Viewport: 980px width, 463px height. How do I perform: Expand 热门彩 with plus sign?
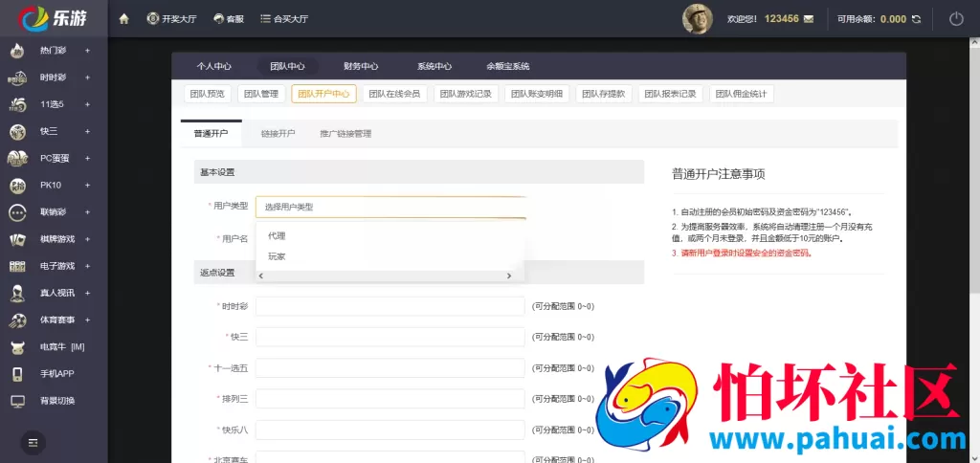(87, 51)
